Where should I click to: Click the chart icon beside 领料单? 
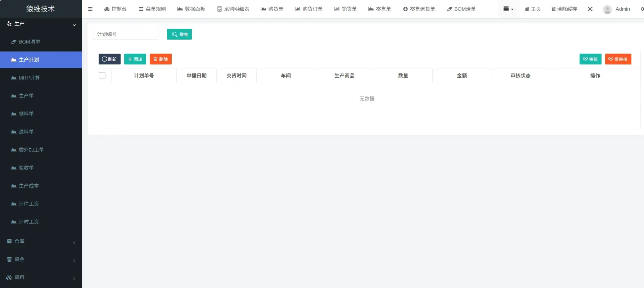[x=14, y=114]
